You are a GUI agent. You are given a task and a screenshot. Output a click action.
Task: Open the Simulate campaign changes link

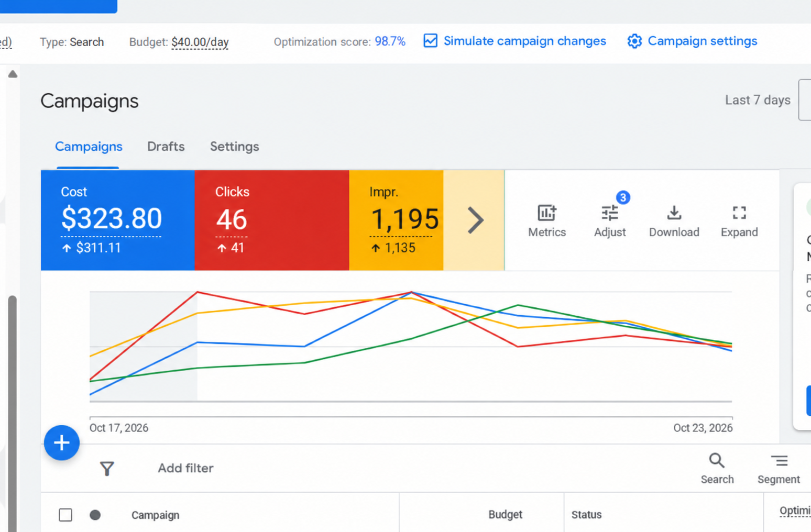coord(524,41)
